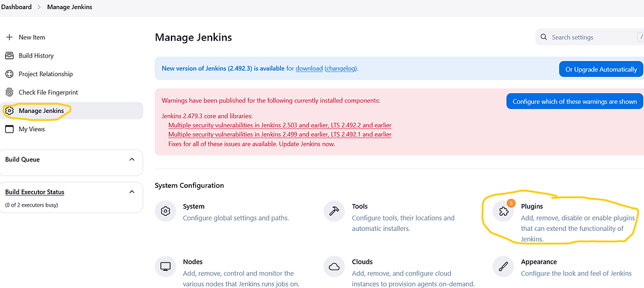Open the Nodes management entry
This screenshot has height=288, width=644.
tap(228, 273)
